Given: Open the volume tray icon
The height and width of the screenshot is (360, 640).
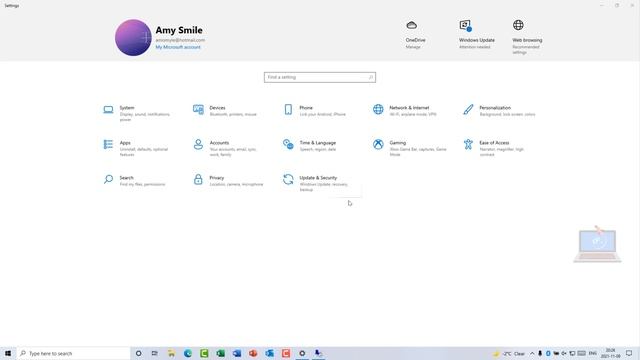Looking at the screenshot, I should (564, 353).
